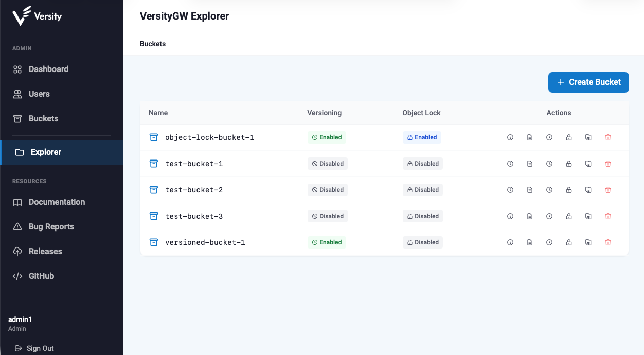
Task: Open versioning history icon for test-bucket-2
Action: (549, 190)
